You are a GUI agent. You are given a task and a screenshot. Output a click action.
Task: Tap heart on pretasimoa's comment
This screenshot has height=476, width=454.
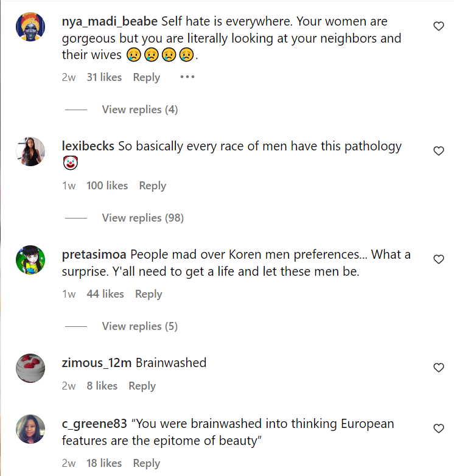(x=438, y=259)
